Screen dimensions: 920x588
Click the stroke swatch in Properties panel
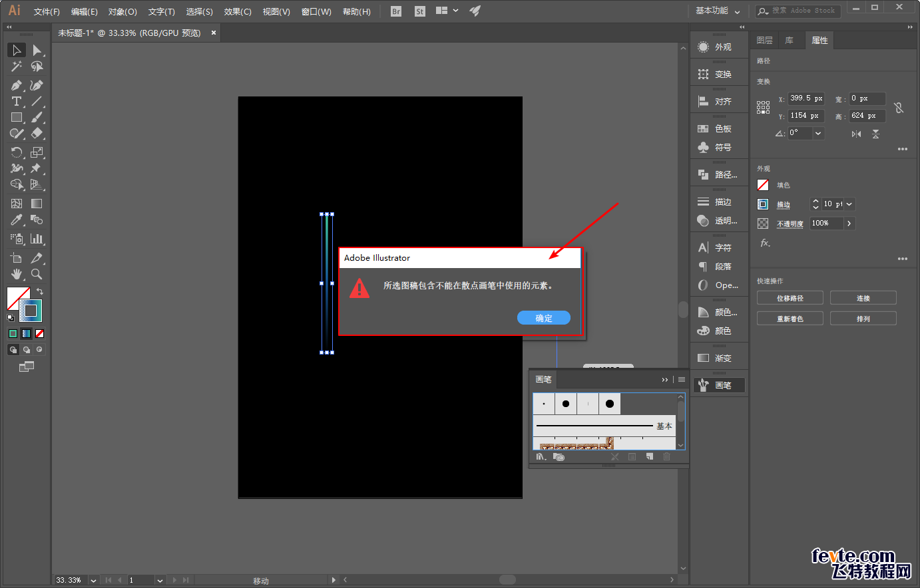coord(763,204)
